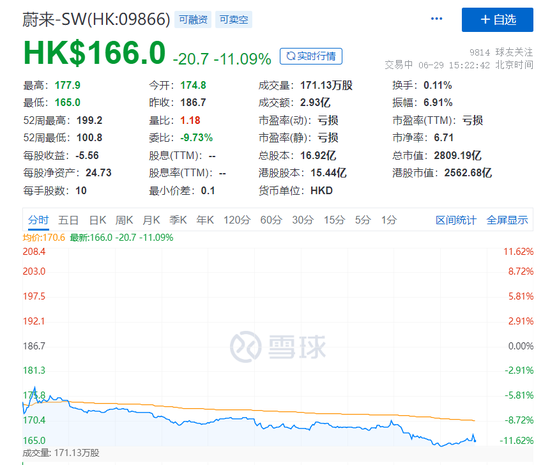This screenshot has width=550, height=465.
Task: Open the 周K weekly candlestick tab
Action: click(x=124, y=220)
